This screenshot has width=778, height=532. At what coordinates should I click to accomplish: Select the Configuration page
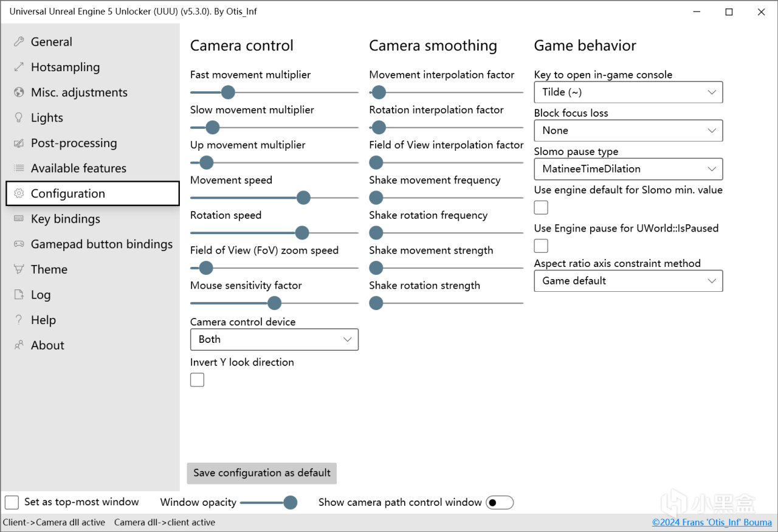92,194
